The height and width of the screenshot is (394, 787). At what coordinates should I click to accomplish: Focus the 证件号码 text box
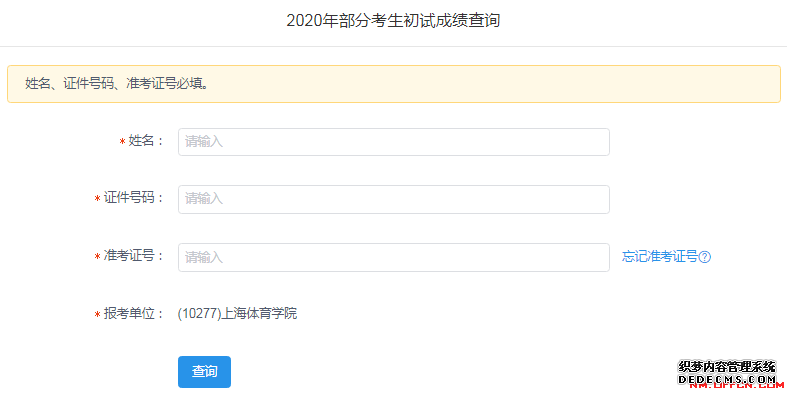(x=394, y=199)
